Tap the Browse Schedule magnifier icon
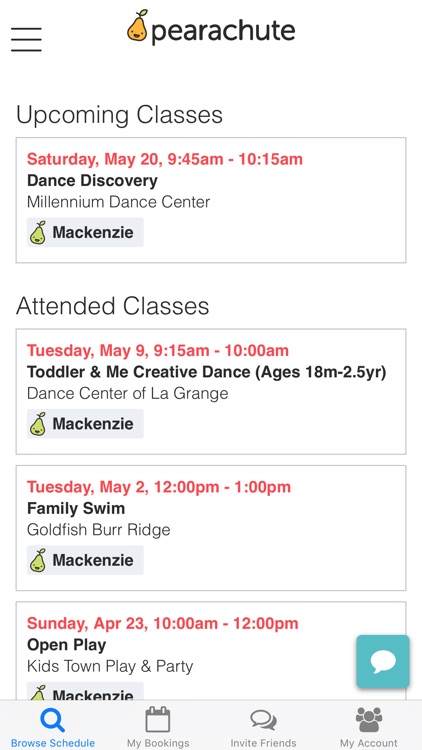The height and width of the screenshot is (750, 422). (x=52, y=720)
